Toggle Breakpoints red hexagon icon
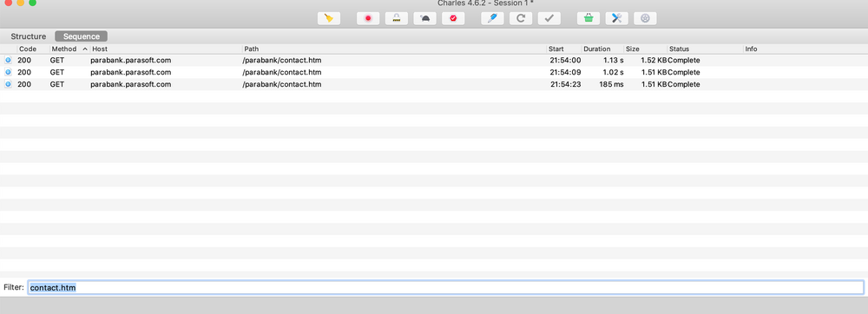 coord(453,18)
